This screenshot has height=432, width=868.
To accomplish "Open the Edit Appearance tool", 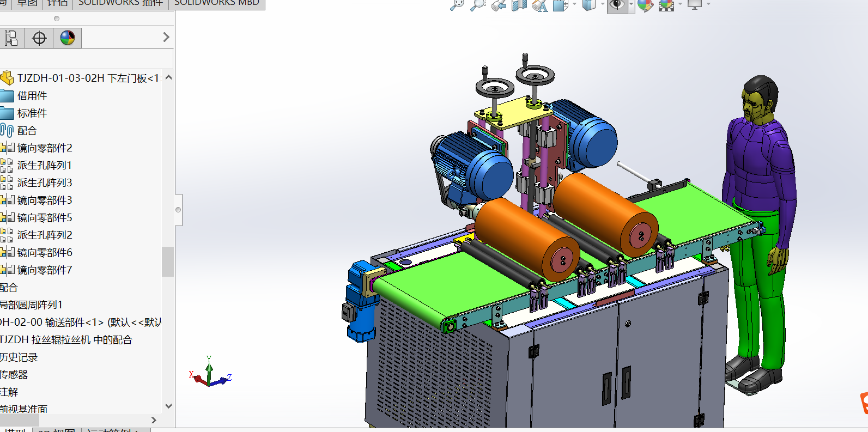I will (x=645, y=5).
